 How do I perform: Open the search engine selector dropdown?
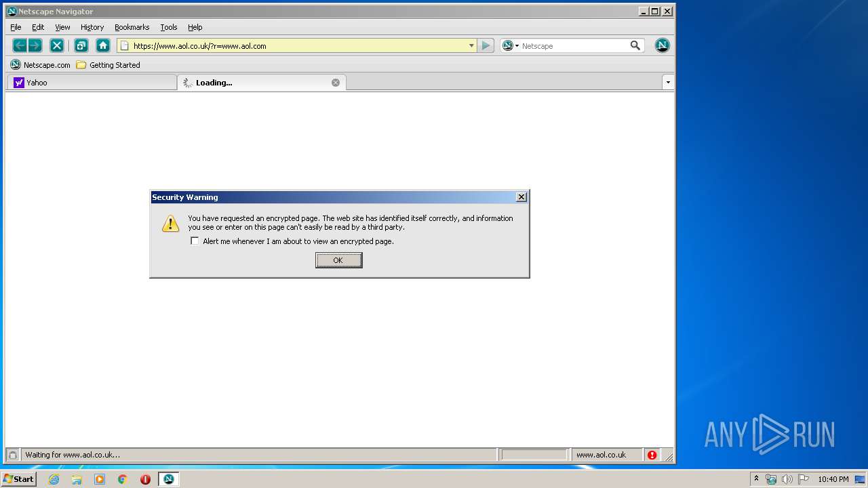click(510, 45)
